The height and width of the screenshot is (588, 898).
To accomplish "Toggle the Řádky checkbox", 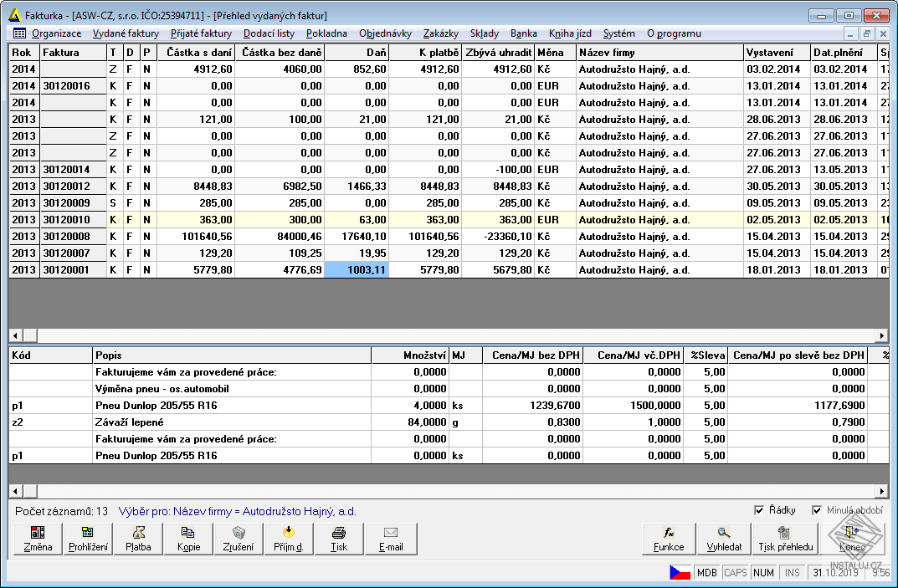I will coord(759,510).
